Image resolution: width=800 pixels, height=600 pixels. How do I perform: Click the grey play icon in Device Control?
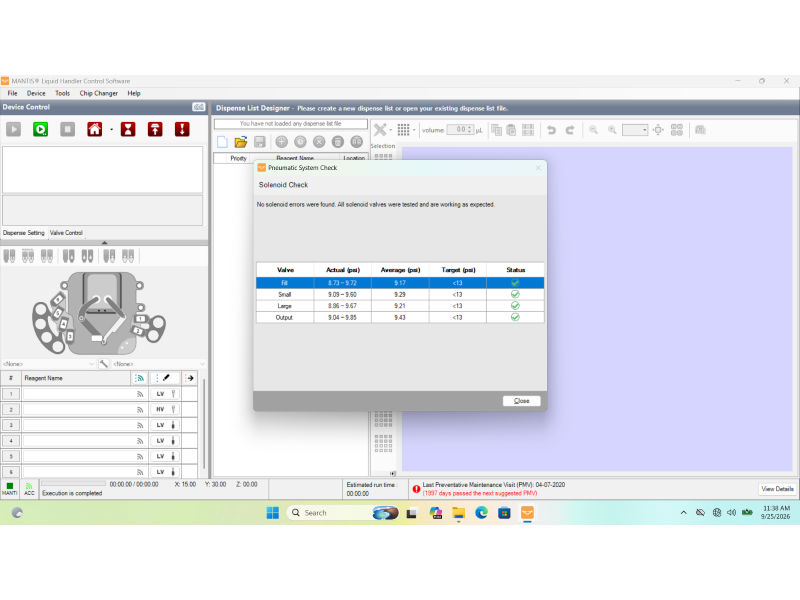click(x=14, y=130)
